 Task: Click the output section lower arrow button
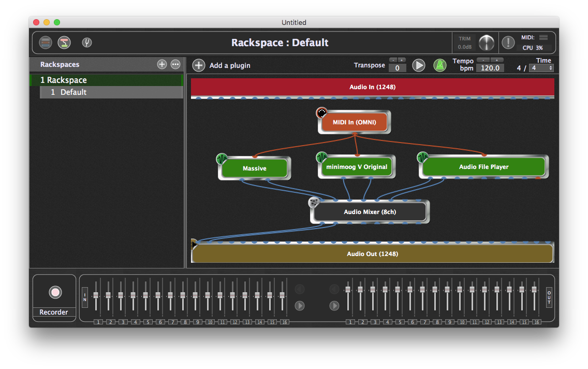[334, 306]
